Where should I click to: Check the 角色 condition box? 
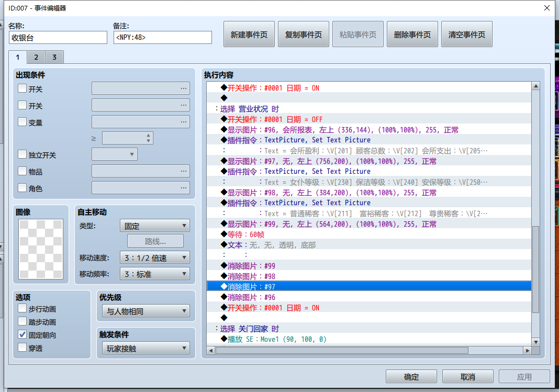(x=22, y=187)
